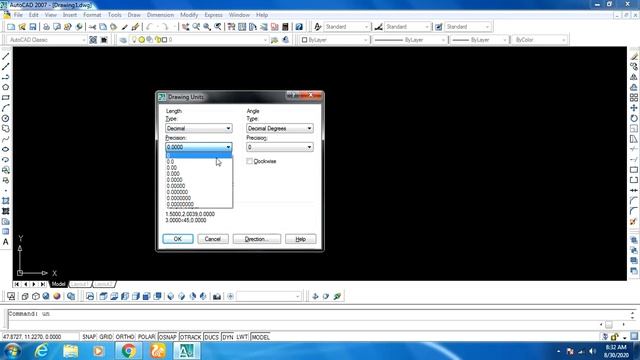The width and height of the screenshot is (640, 360).
Task: Select the Multiline Text A tool
Action: [x=6, y=242]
